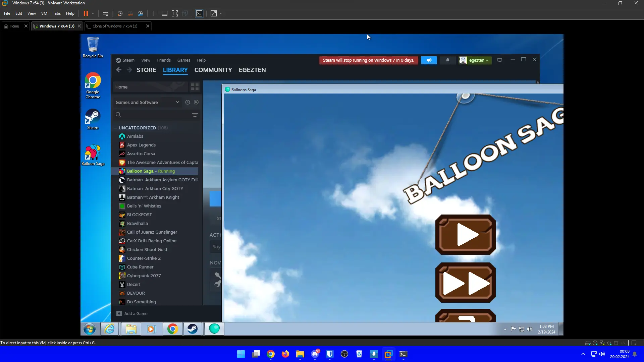This screenshot has width=644, height=362.
Task: Open Firefox from the host taskbar
Action: tap(285, 354)
